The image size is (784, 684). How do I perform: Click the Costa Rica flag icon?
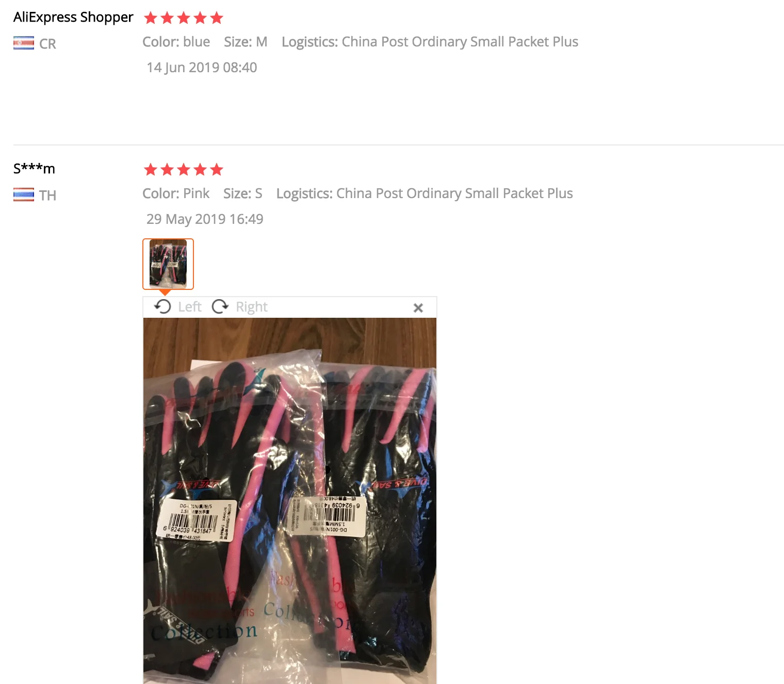click(x=24, y=43)
